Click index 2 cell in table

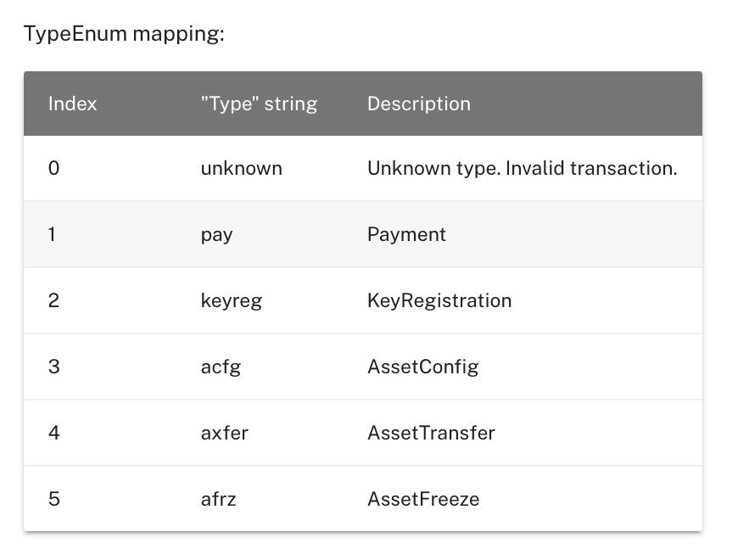coord(54,300)
